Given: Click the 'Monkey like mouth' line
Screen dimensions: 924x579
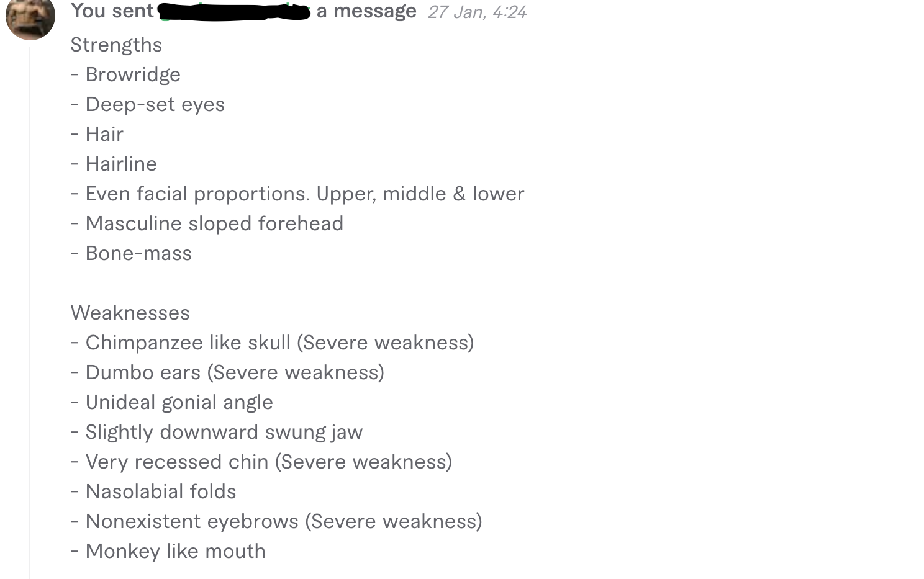Looking at the screenshot, I should [x=168, y=551].
